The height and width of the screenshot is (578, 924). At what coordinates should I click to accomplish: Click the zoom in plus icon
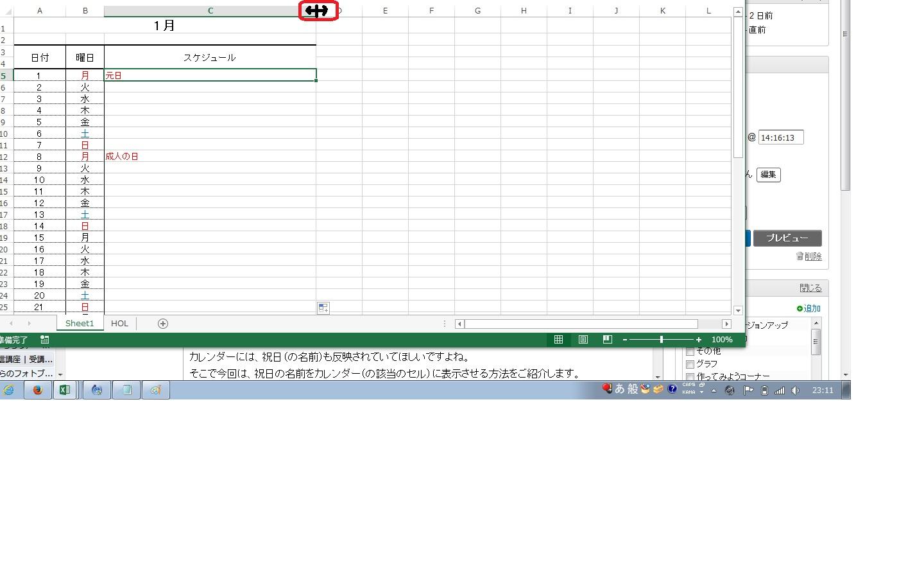698,340
